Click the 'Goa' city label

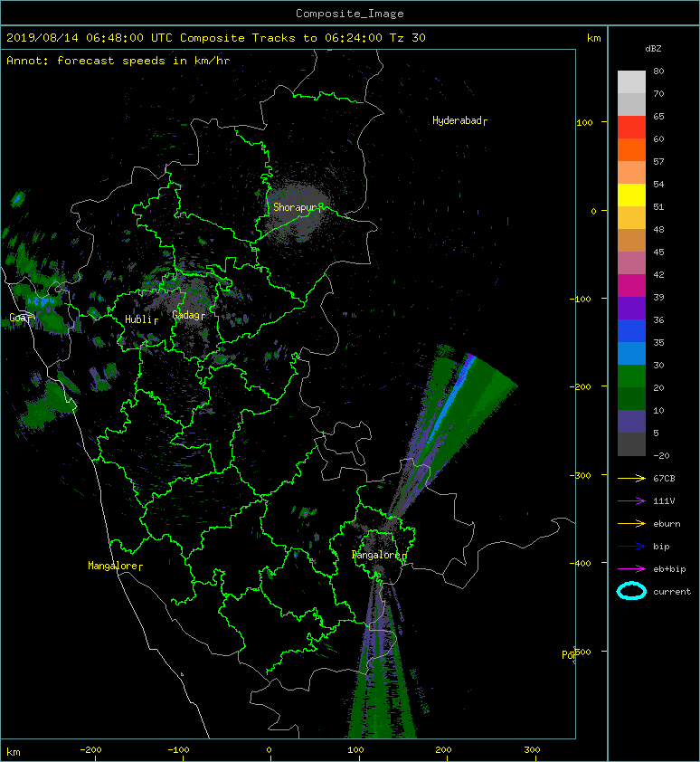18,318
